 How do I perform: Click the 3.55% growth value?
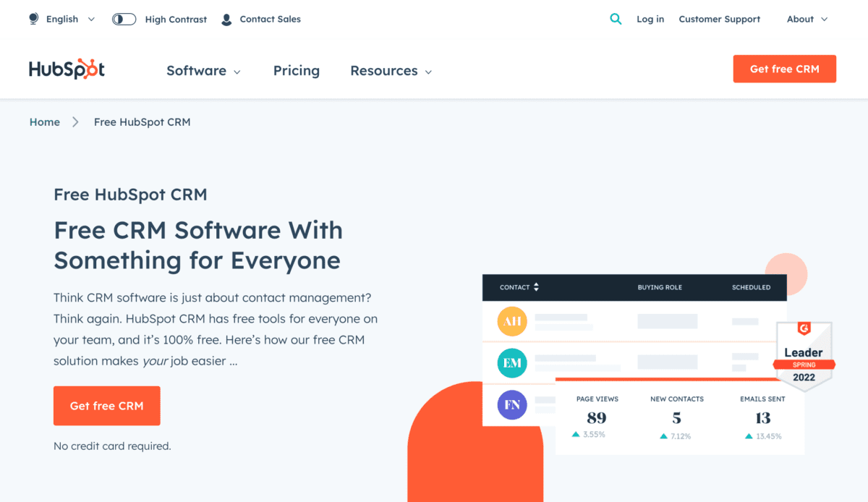pyautogui.click(x=595, y=435)
